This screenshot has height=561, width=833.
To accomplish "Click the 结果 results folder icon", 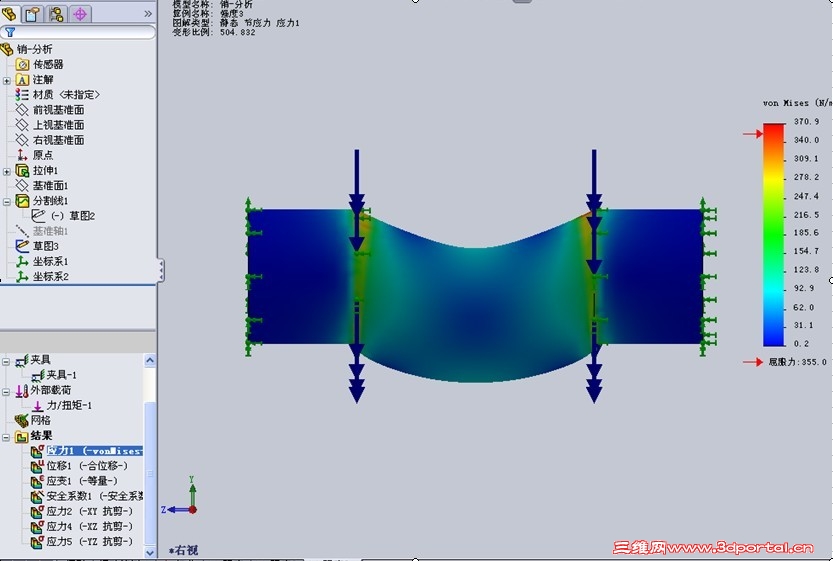I will click(22, 436).
